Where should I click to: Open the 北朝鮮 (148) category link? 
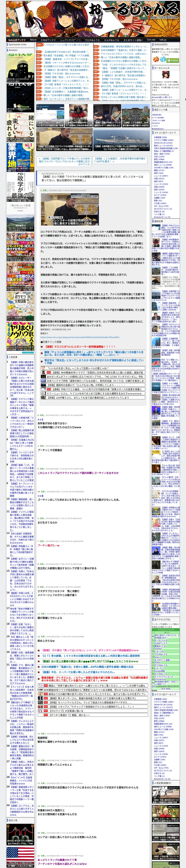click(160, 198)
